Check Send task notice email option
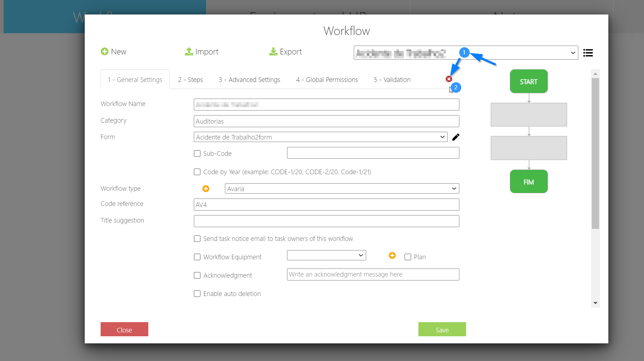The image size is (644, 361). point(197,238)
